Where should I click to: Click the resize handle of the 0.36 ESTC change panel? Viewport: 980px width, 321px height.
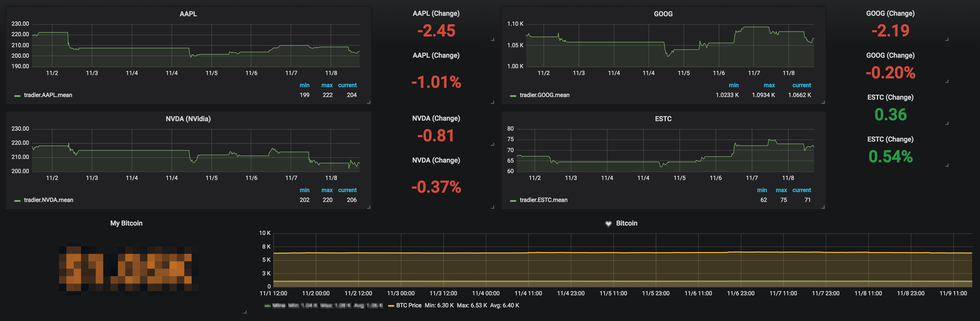tap(947, 123)
